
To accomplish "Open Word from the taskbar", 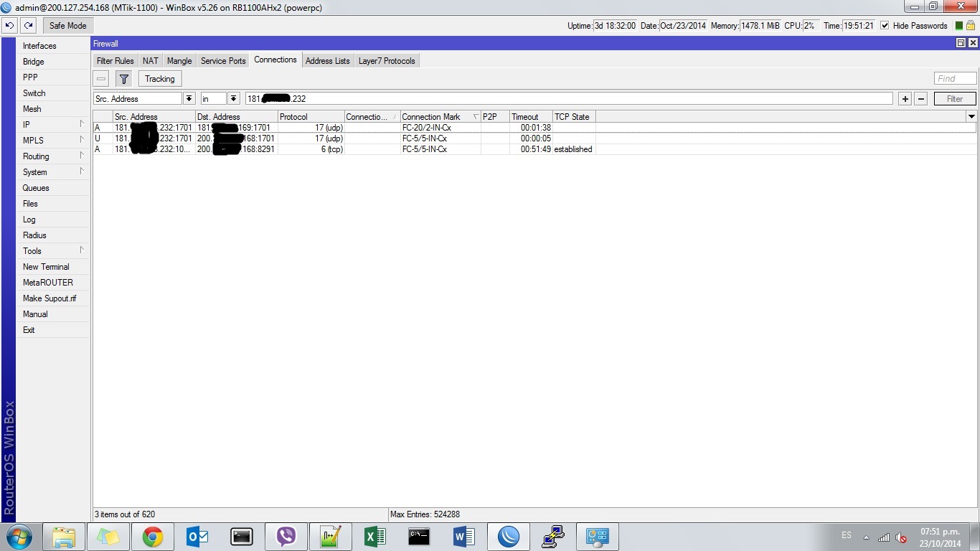I will (x=463, y=537).
